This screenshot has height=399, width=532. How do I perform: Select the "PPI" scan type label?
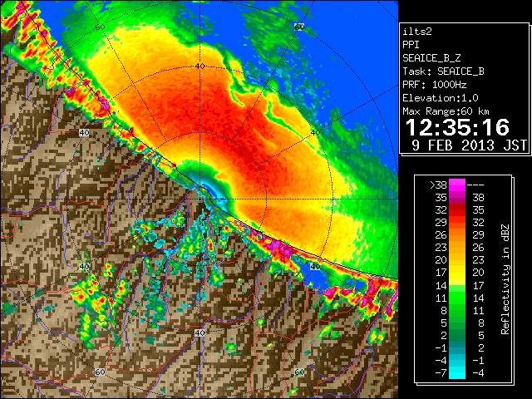pyautogui.click(x=411, y=45)
